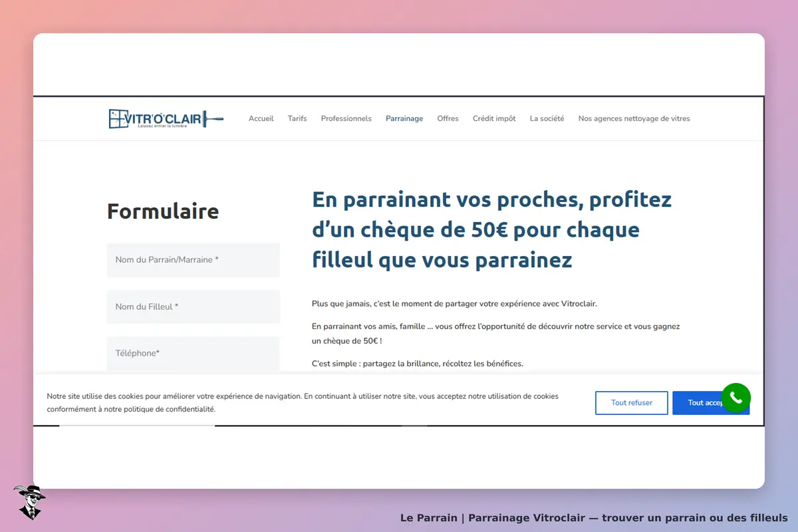This screenshot has height=532, width=798.
Task: Click the paragraph starting "En parrainant vos amis"
Action: tap(496, 334)
